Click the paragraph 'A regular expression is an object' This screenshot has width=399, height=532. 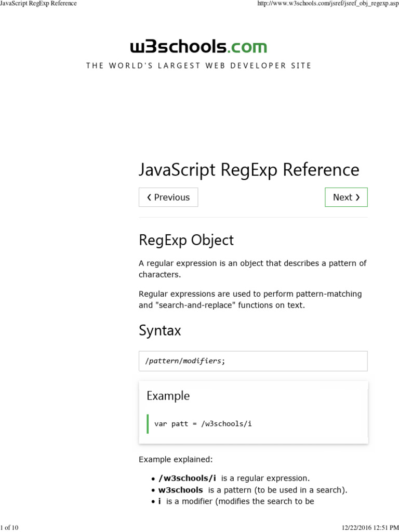pyautogui.click(x=253, y=269)
